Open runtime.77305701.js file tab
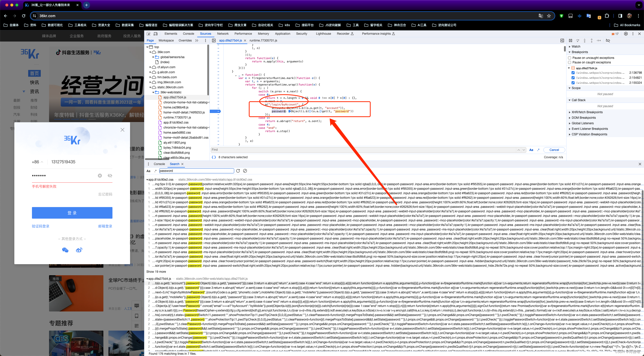The height and width of the screenshot is (356, 644). coord(263,41)
